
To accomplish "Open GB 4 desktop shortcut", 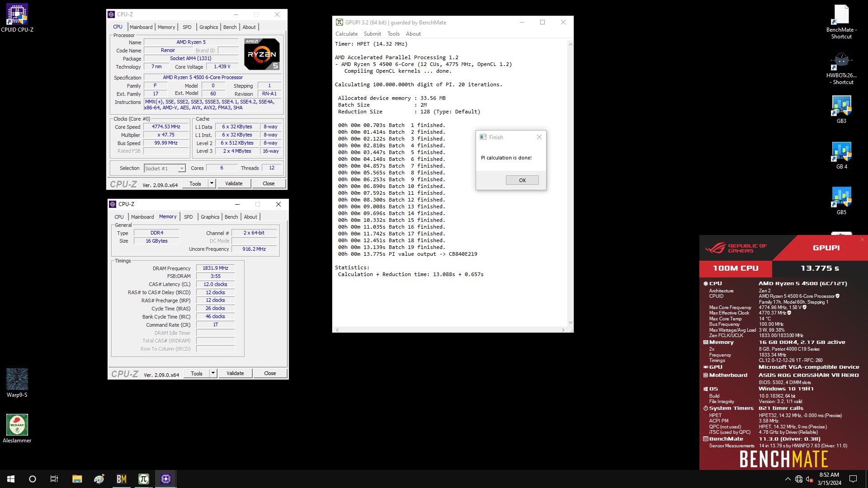I will [x=841, y=155].
